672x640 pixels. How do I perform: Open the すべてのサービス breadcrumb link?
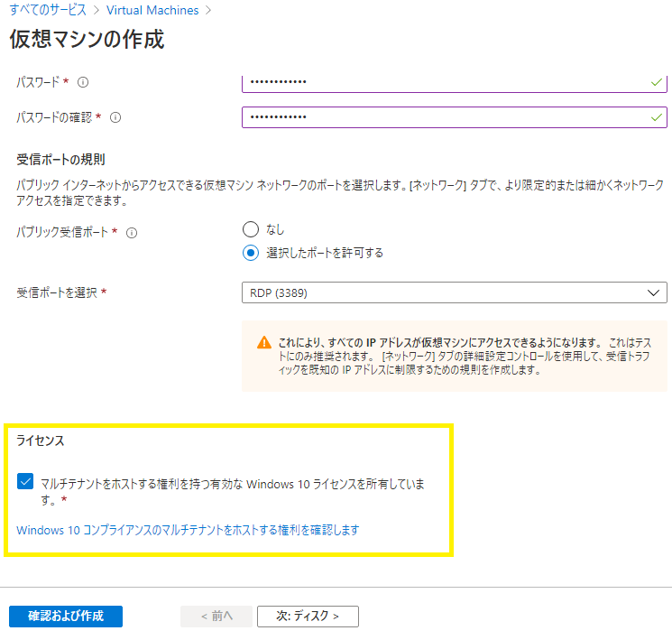coord(48,10)
